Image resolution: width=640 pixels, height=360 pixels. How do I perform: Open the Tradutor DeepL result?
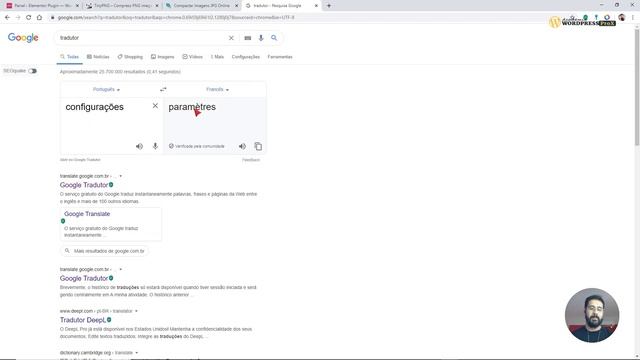(x=83, y=320)
